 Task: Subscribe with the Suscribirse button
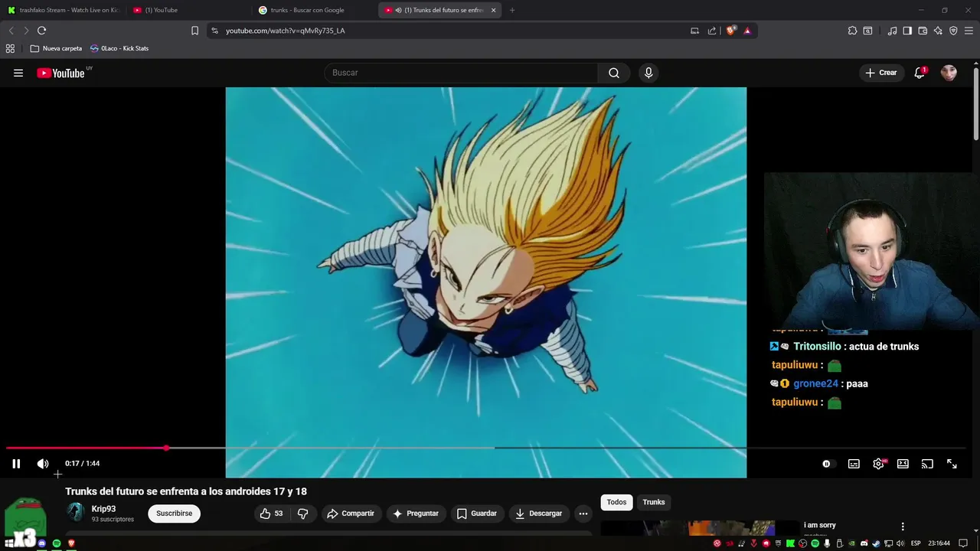(175, 514)
